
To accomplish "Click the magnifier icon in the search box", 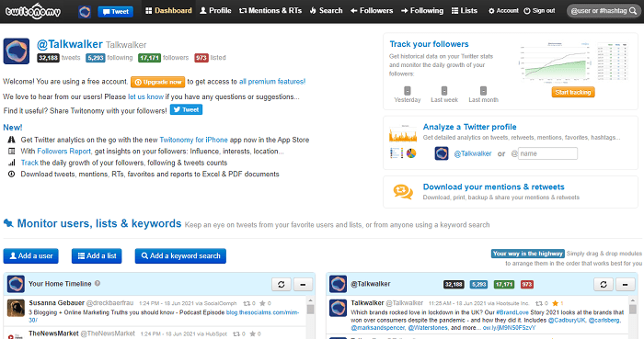I will coord(633,11).
